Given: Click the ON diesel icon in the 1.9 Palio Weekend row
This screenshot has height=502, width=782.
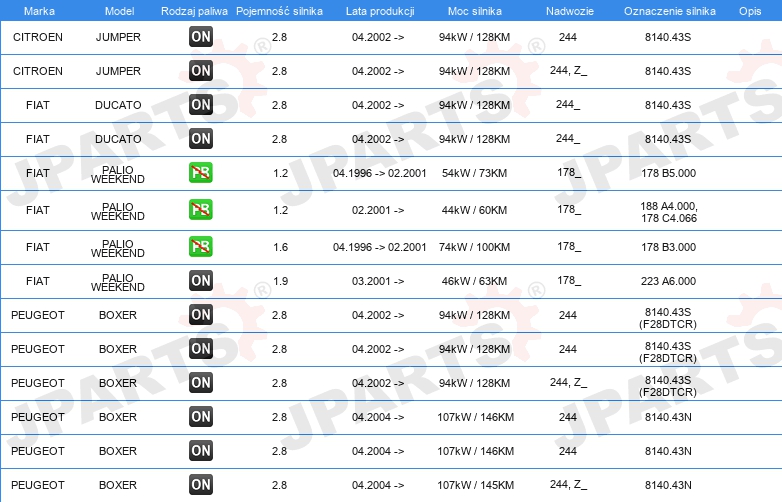Looking at the screenshot, I should [x=200, y=281].
